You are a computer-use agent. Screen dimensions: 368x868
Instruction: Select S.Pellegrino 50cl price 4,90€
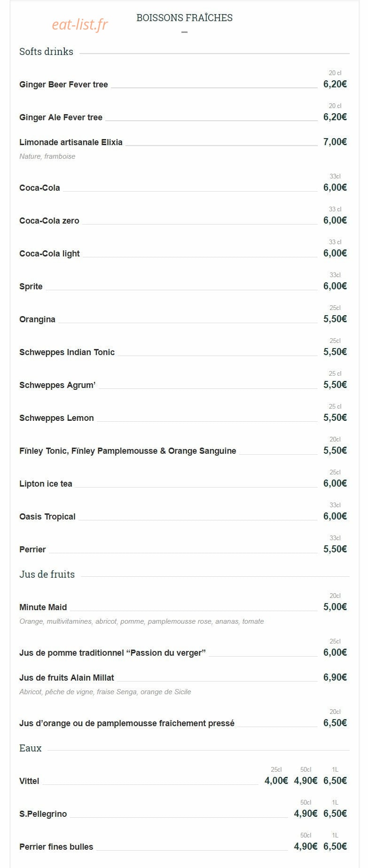click(x=305, y=814)
